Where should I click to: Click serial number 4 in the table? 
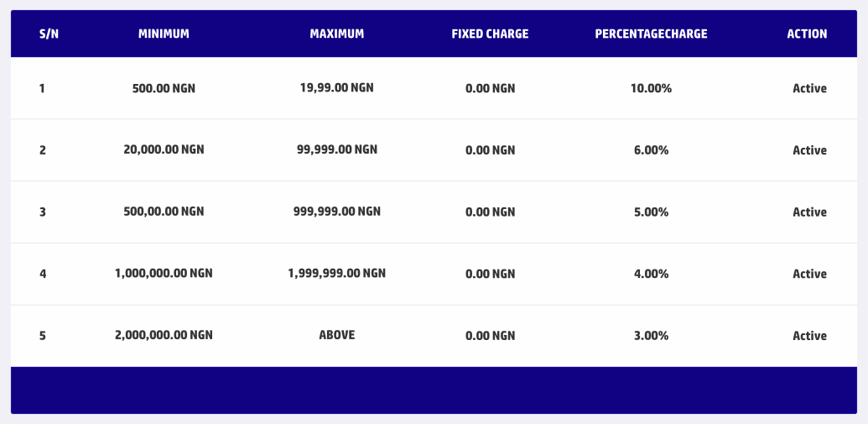point(43,274)
